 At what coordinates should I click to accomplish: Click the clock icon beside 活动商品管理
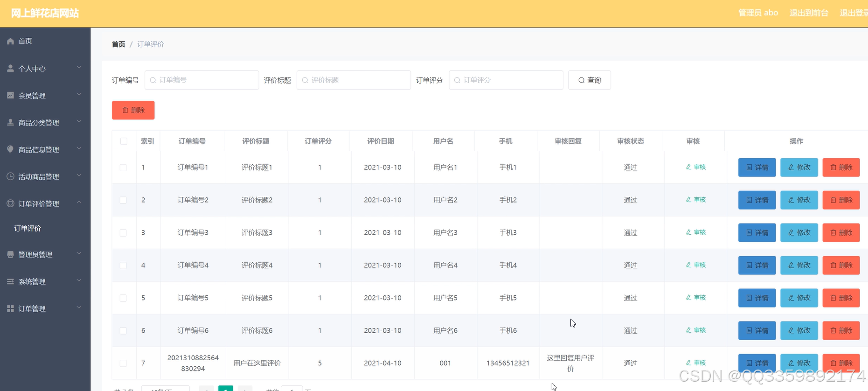pyautogui.click(x=10, y=176)
